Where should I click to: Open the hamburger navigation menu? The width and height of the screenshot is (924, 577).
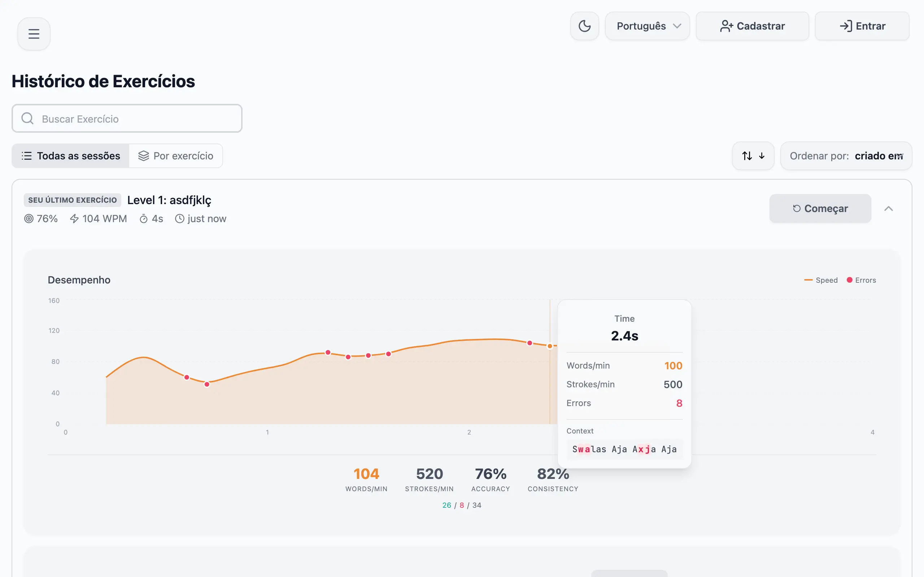pos(34,34)
